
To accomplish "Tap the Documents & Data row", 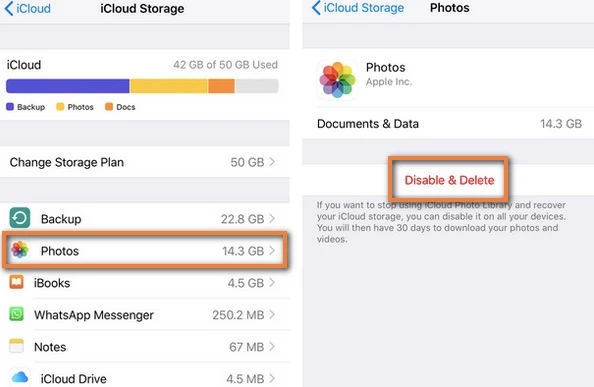I will coord(448,123).
